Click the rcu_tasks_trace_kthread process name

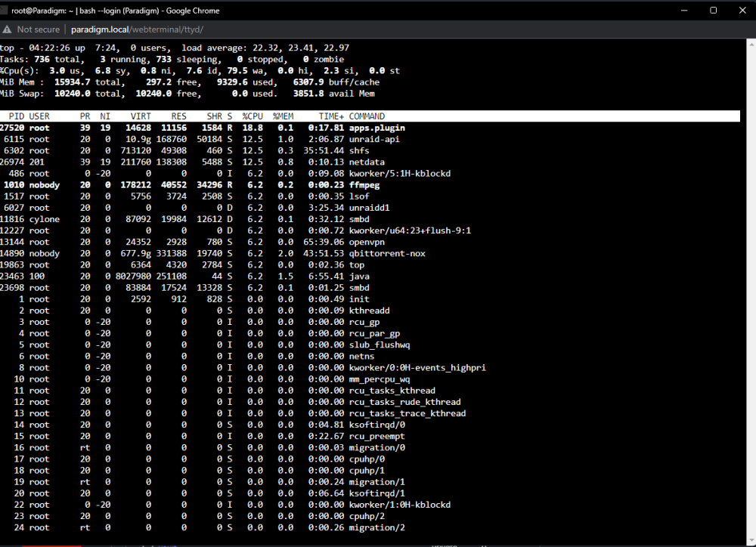[x=407, y=413]
